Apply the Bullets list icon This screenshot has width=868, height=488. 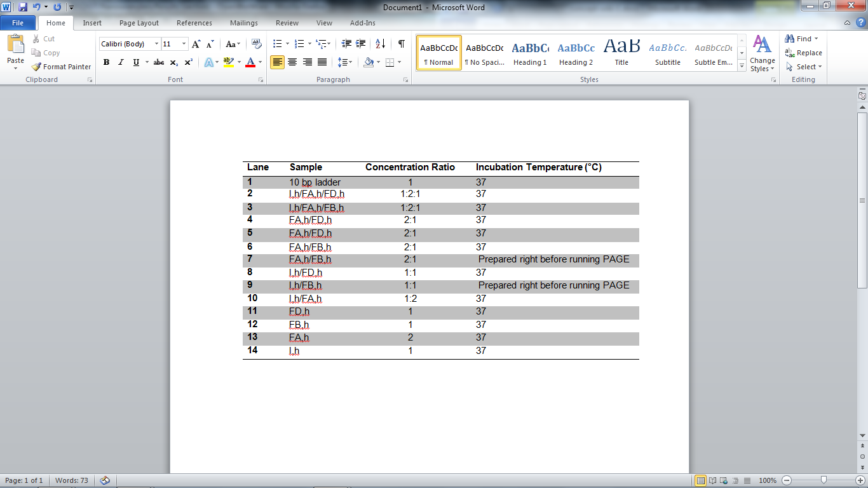point(277,44)
